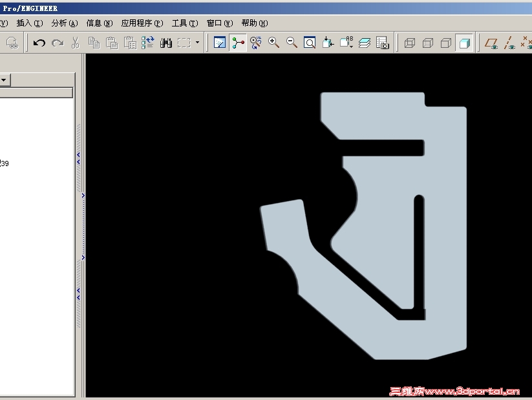Click the Redo arrow icon

pos(58,43)
